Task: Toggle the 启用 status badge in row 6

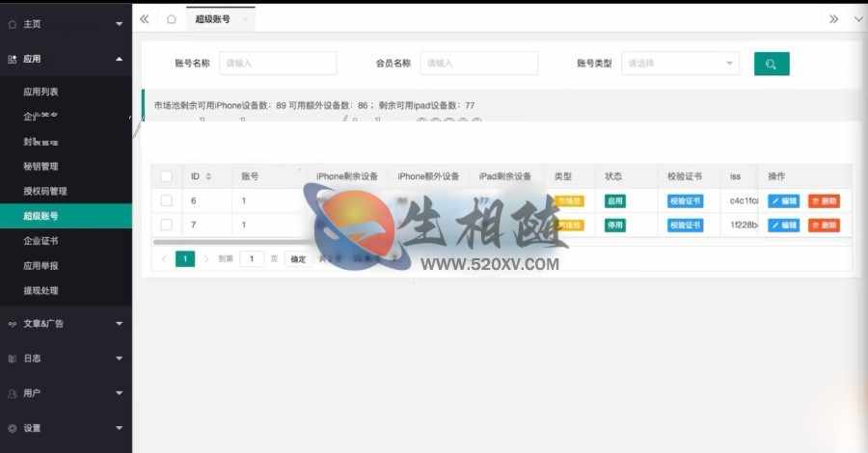Action: tap(615, 201)
